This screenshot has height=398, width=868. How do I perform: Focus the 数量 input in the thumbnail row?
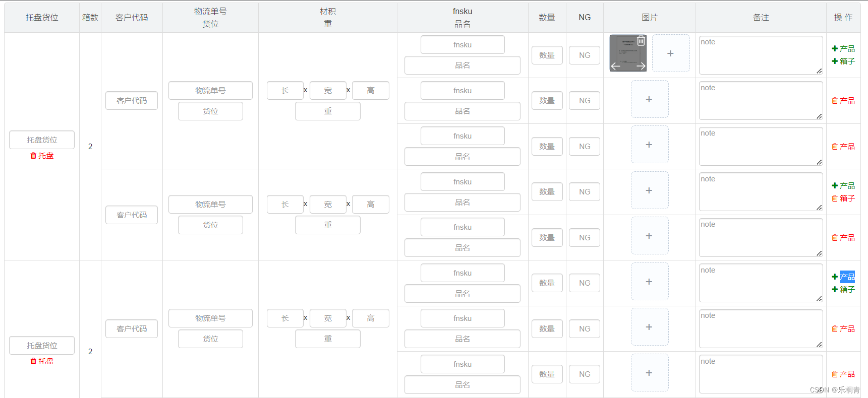point(547,55)
